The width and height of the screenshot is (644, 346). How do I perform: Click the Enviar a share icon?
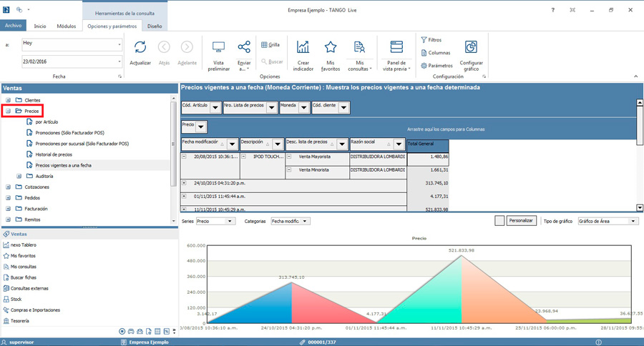(244, 46)
